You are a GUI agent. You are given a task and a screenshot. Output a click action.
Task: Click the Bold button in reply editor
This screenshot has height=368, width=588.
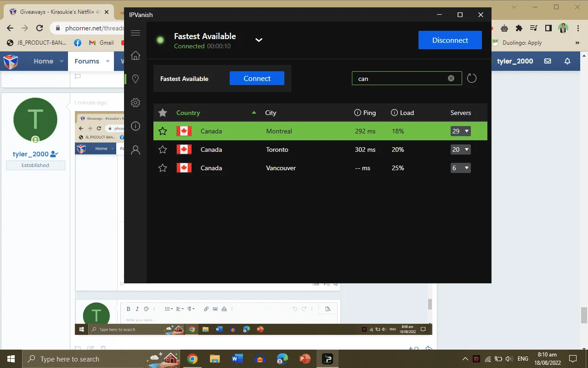[129, 309]
